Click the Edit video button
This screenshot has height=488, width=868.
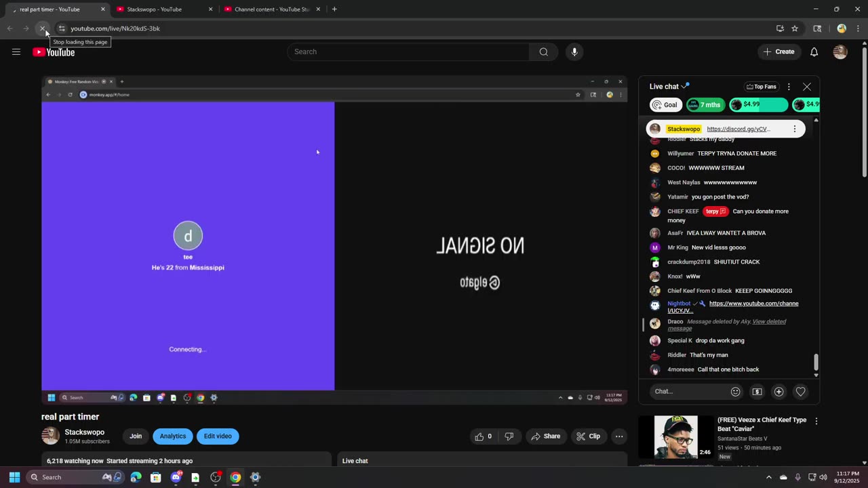pos(218,436)
